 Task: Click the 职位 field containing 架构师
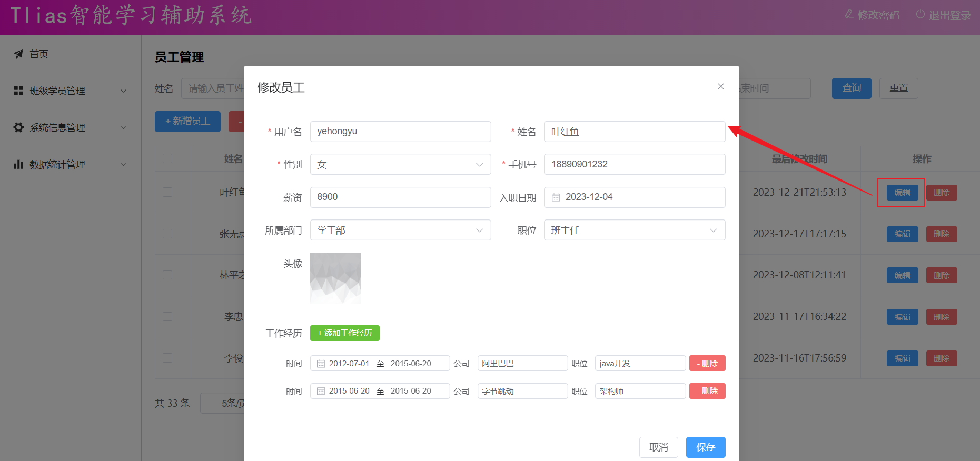tap(640, 391)
